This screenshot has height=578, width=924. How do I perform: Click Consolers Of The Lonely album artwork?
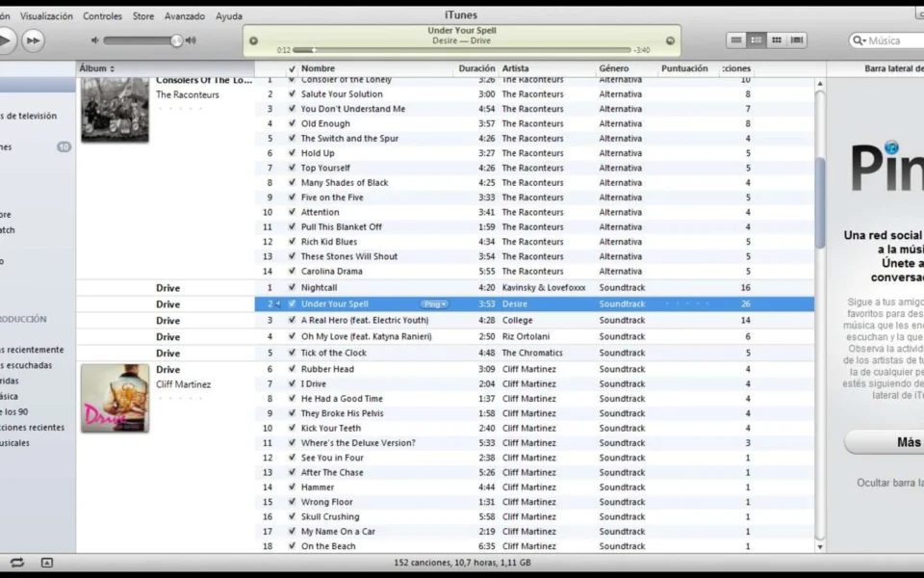click(115, 110)
